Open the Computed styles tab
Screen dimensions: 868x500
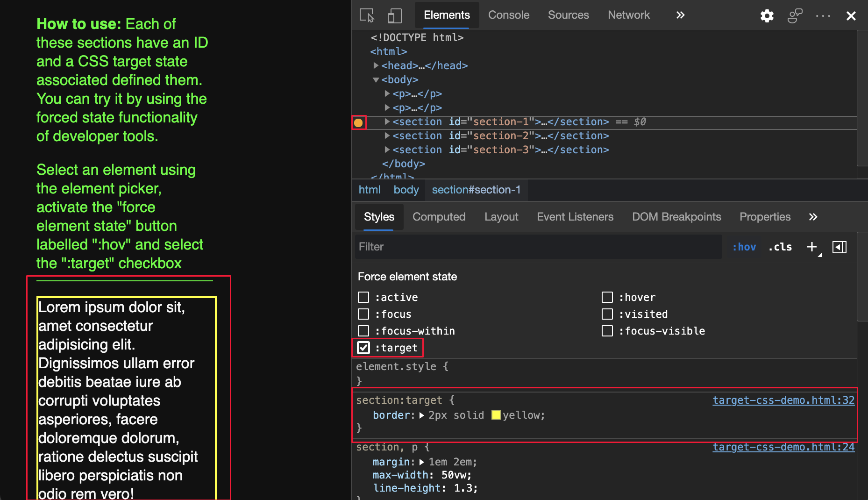(x=439, y=216)
